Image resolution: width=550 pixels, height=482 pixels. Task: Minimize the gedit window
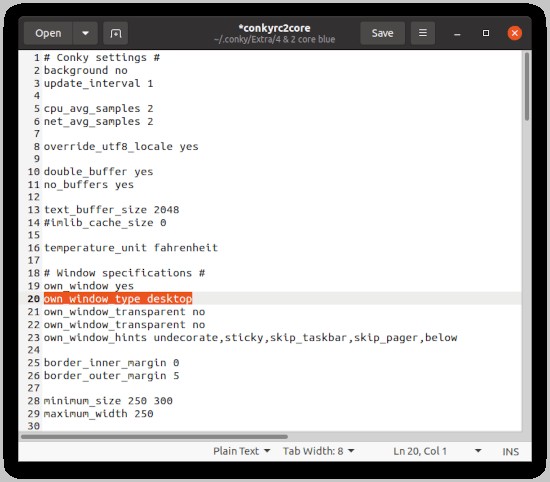pos(457,34)
